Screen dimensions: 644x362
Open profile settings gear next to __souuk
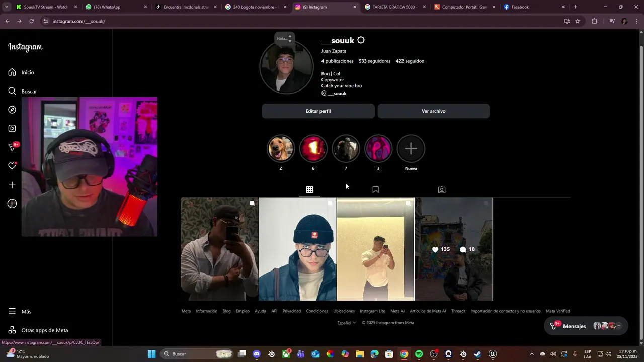point(361,40)
